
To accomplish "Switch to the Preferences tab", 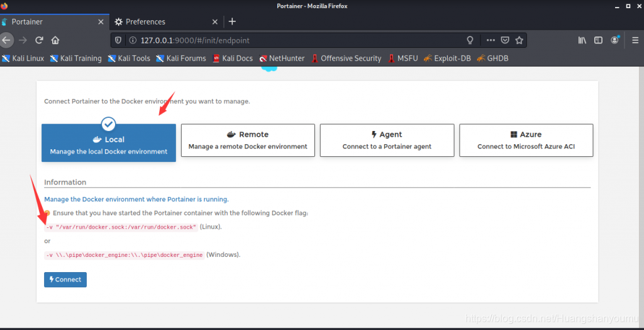I will (x=166, y=22).
